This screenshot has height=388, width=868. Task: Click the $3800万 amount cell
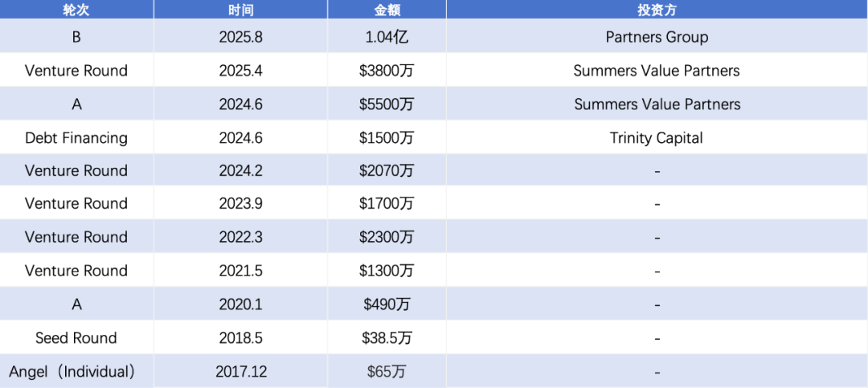click(x=387, y=71)
